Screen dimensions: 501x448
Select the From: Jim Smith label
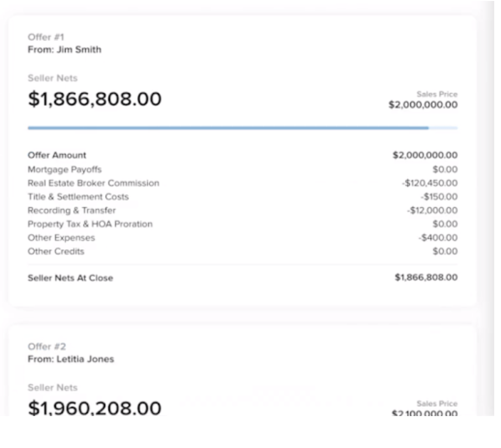[64, 49]
